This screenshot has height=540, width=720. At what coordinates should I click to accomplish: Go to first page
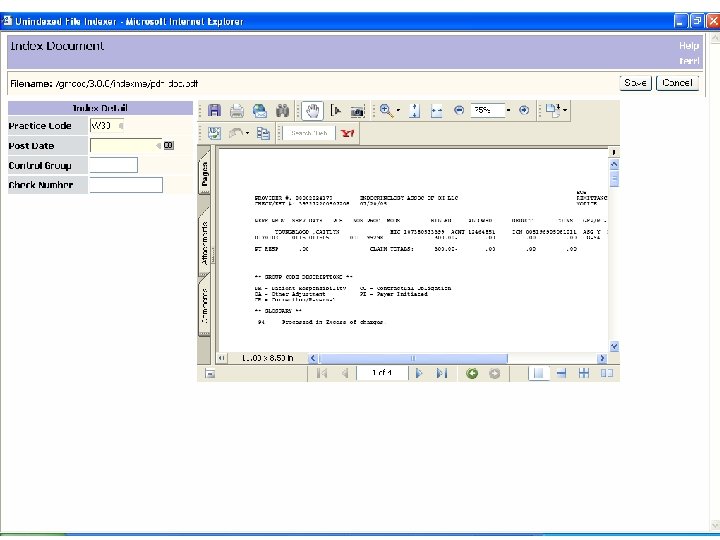coord(322,373)
